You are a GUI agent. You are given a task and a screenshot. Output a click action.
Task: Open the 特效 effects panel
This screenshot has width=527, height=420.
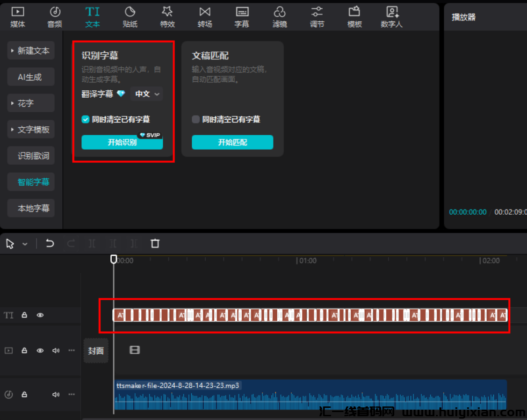[167, 17]
